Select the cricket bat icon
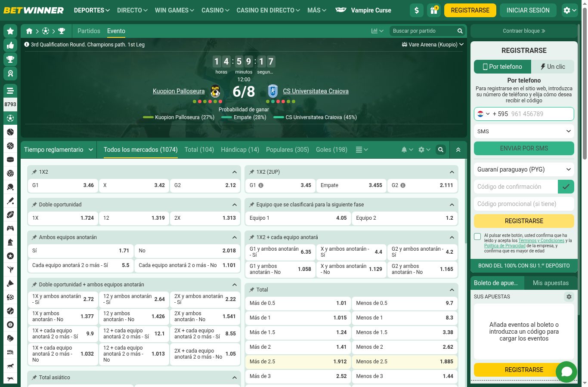The width and height of the screenshot is (588, 387). click(x=10, y=201)
